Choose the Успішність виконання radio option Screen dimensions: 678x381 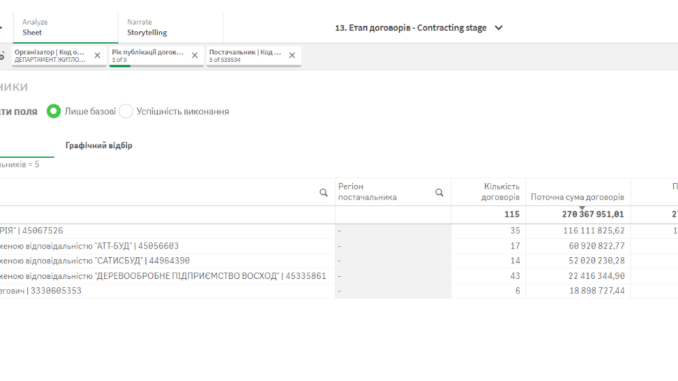[126, 111]
